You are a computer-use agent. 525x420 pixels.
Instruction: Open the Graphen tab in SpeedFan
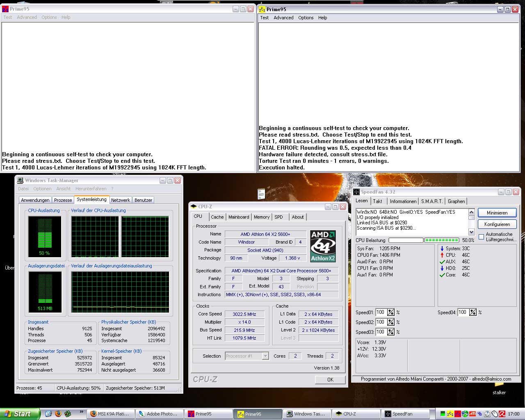click(457, 201)
